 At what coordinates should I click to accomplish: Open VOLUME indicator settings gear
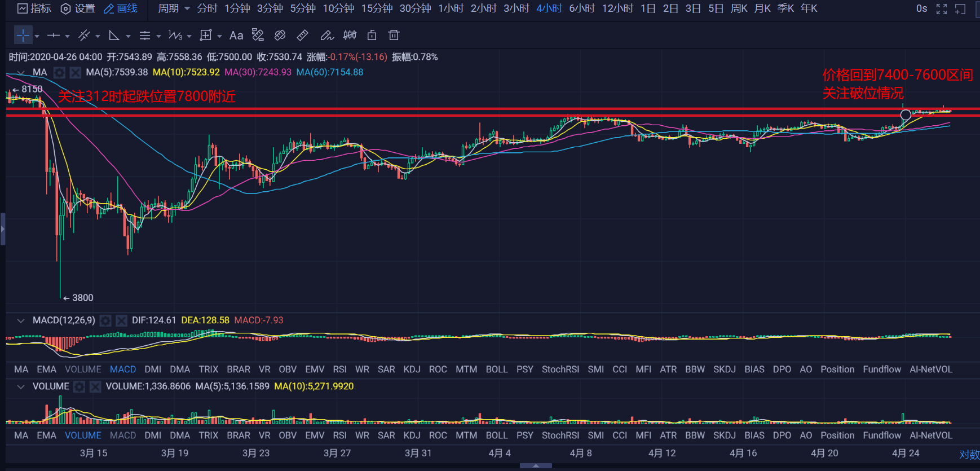(x=80, y=386)
